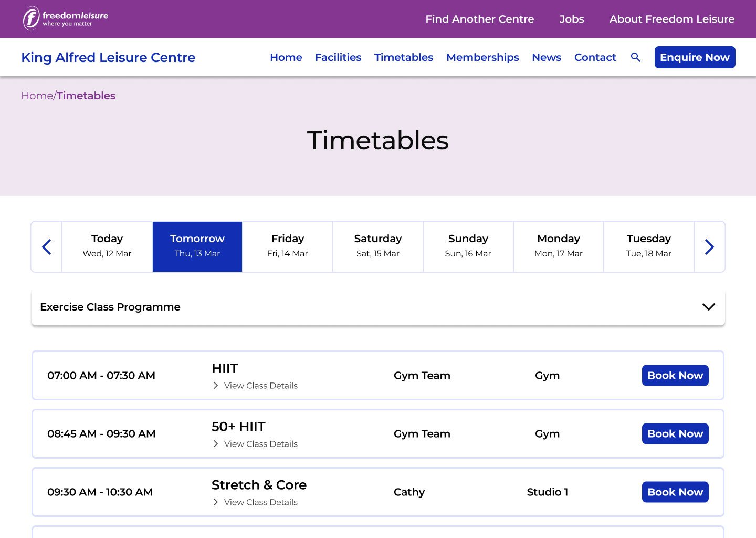This screenshot has width=756, height=538.
Task: Open About Freedom Leisure link
Action: 672,19
